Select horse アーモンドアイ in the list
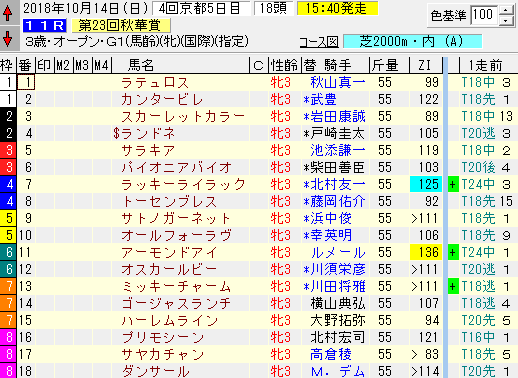518x378 pixels. coord(169,252)
